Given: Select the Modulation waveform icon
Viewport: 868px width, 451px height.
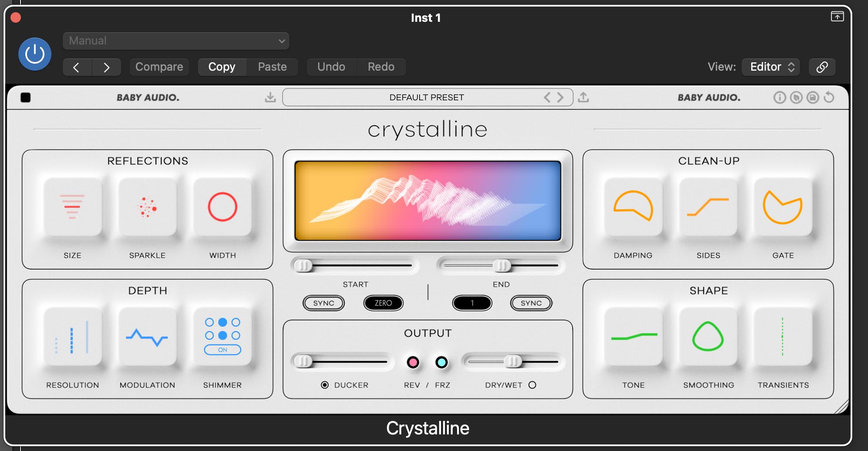Looking at the screenshot, I should click(147, 337).
